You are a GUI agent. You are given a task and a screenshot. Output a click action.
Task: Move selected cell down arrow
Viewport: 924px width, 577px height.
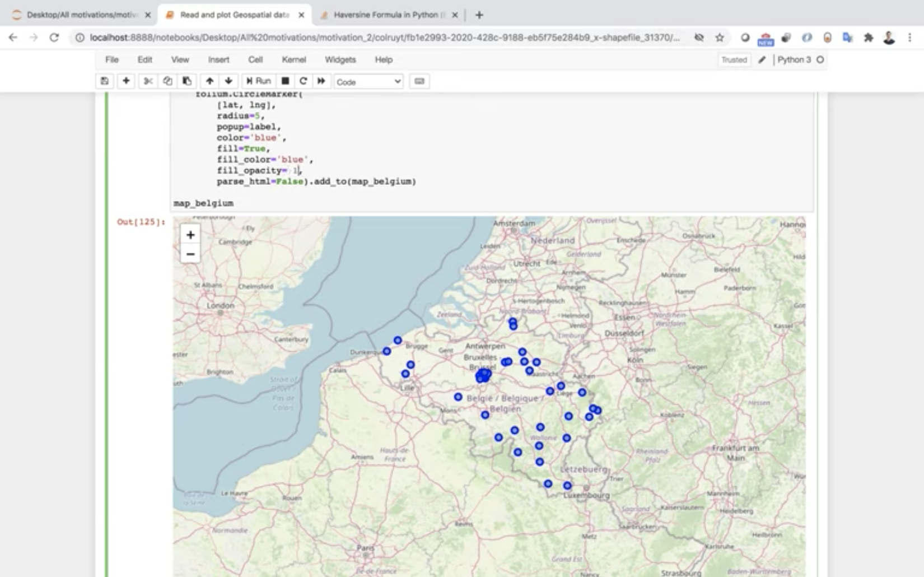point(228,81)
